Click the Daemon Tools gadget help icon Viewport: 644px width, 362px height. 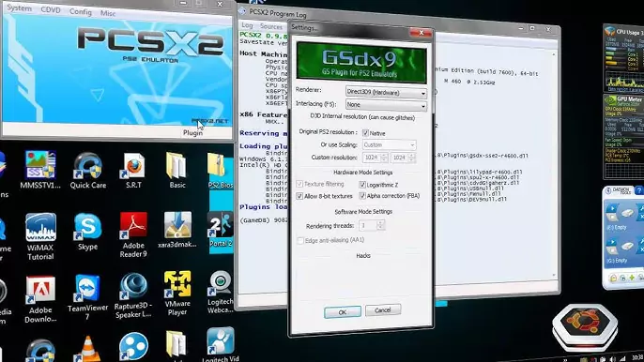[x=638, y=190]
